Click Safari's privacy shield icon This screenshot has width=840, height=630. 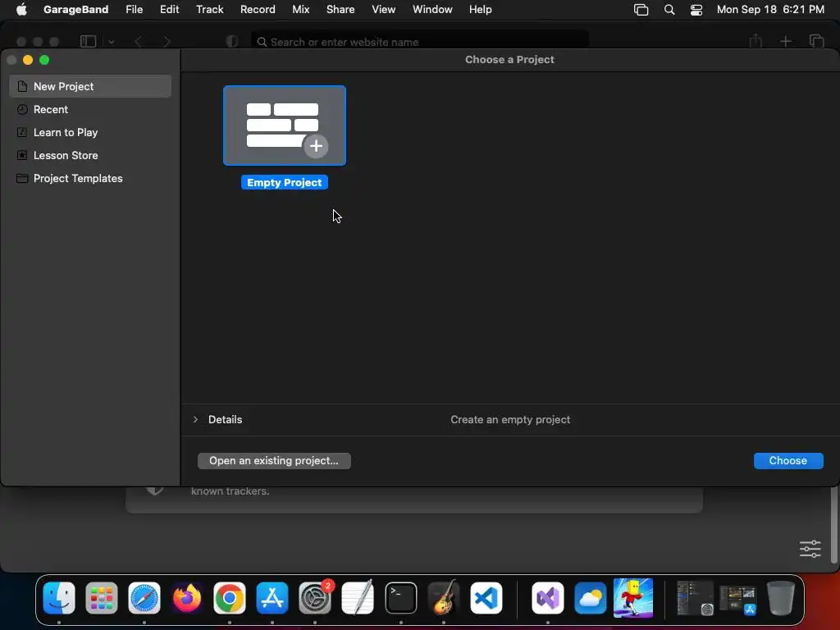tap(231, 41)
